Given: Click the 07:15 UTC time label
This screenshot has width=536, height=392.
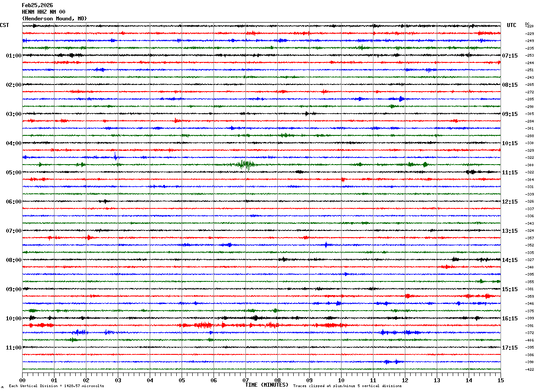Looking at the screenshot, I should coord(510,56).
